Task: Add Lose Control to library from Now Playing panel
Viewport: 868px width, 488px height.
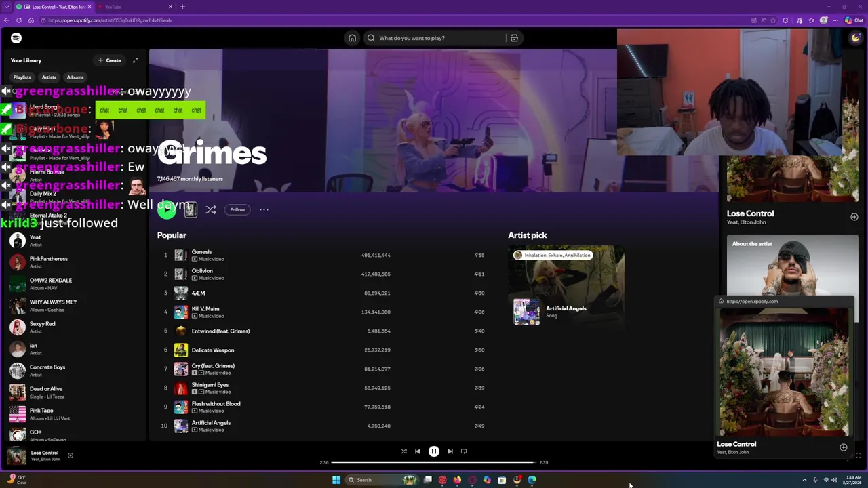Action: [854, 217]
